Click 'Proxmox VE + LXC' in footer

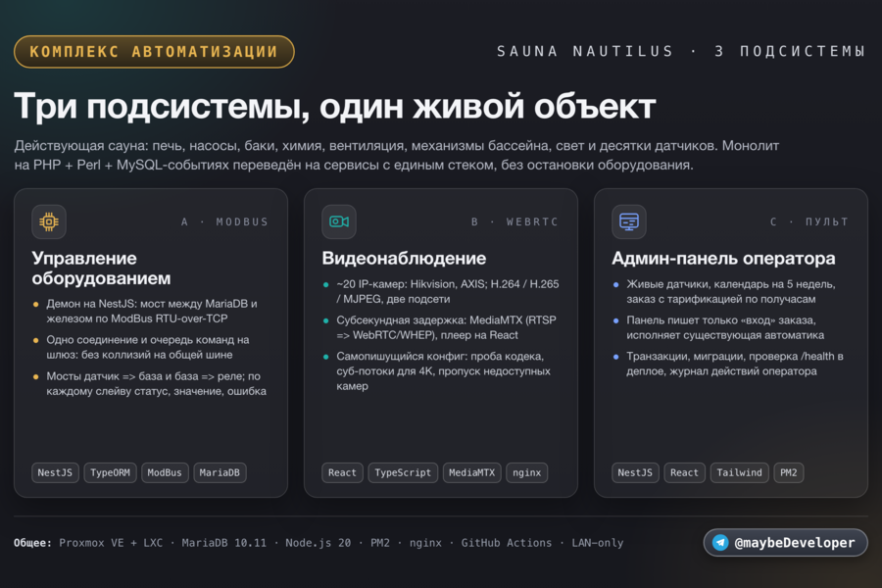tap(111, 543)
